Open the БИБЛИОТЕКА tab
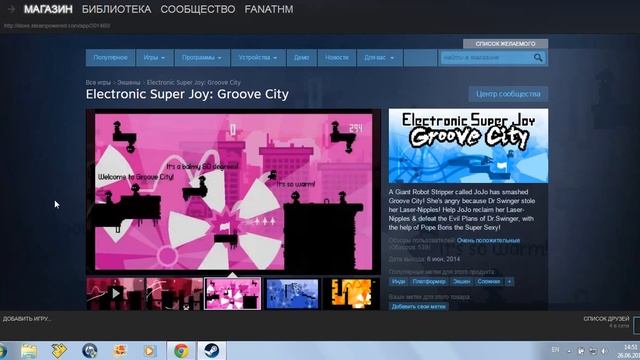 [116, 9]
